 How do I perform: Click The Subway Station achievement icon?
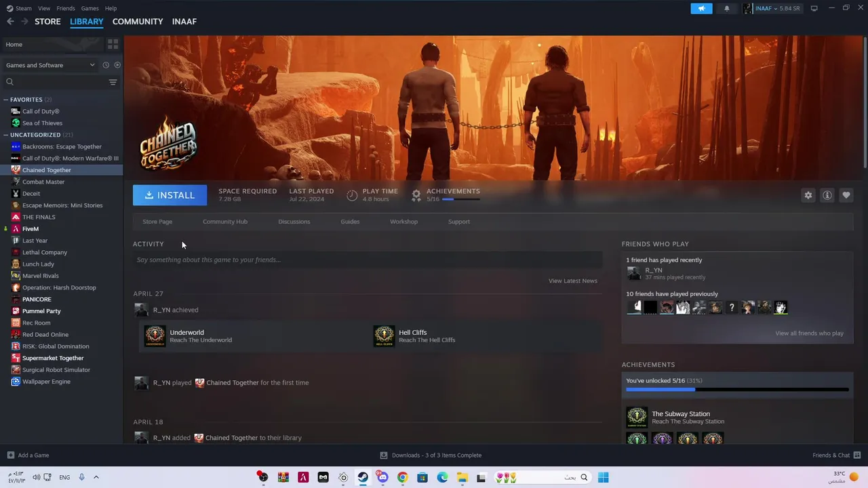click(x=637, y=417)
